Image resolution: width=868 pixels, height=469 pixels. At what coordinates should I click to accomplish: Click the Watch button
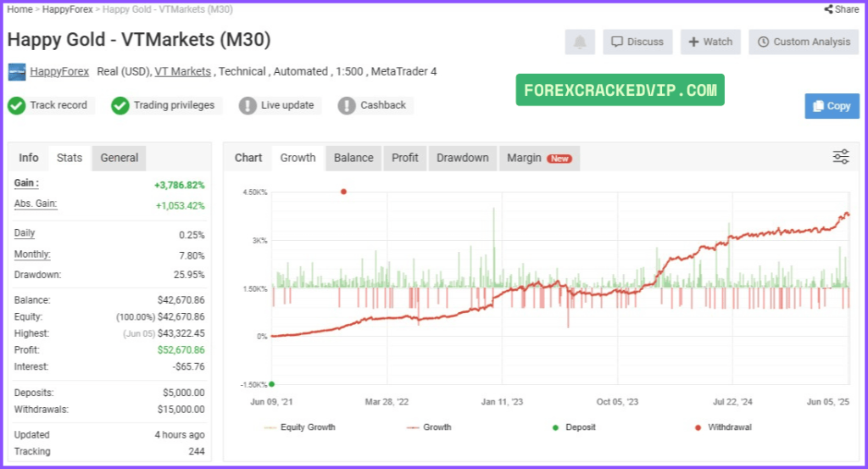tap(711, 42)
